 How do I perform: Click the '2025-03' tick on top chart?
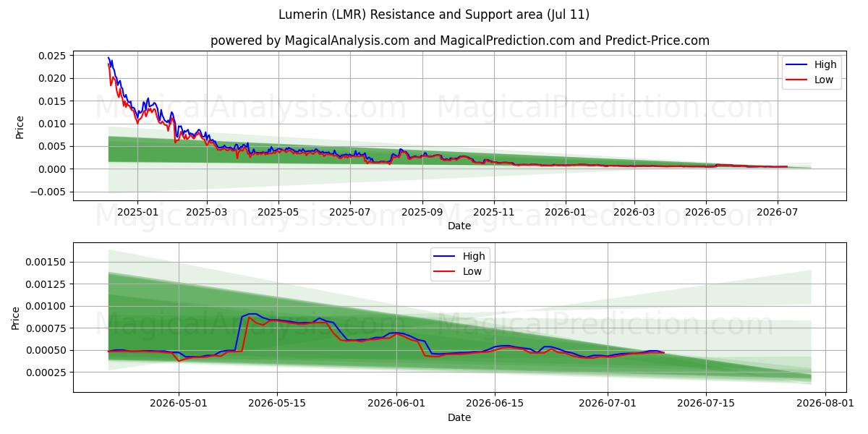pyautogui.click(x=207, y=212)
